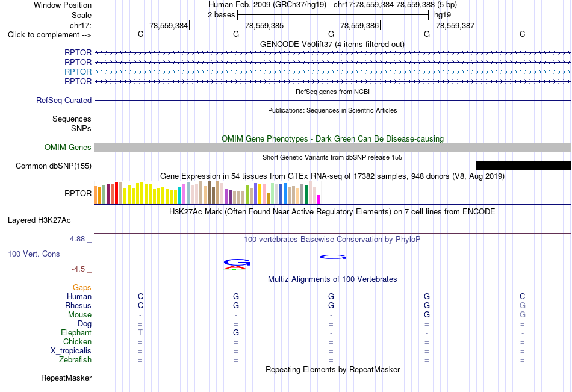Click the chr17: base position label
Image resolution: width=572 pixels, height=392 pixels.
pyautogui.click(x=81, y=25)
